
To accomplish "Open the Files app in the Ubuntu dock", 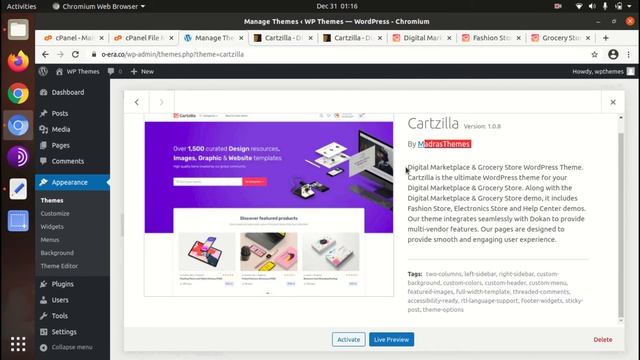I will pyautogui.click(x=18, y=29).
